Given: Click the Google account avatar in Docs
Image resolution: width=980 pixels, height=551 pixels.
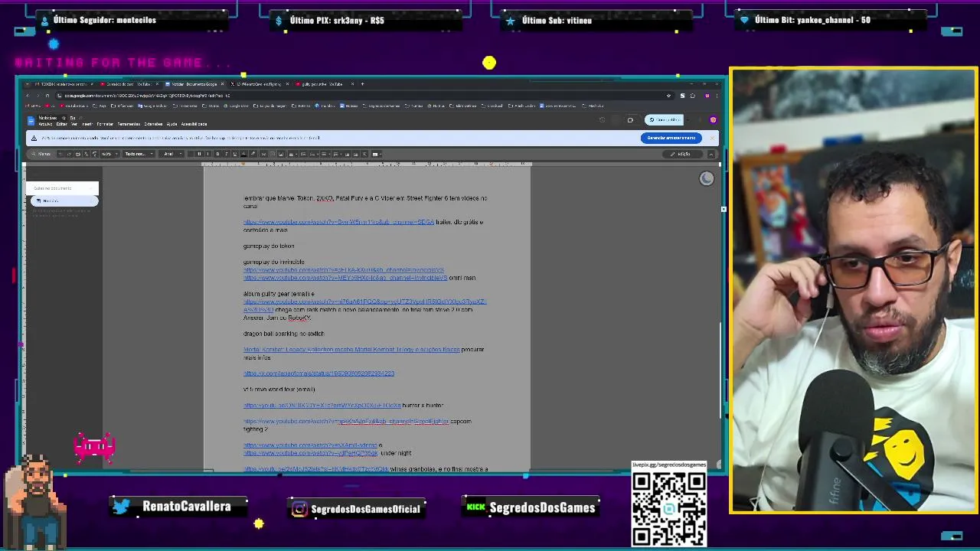Looking at the screenshot, I should click(x=714, y=120).
